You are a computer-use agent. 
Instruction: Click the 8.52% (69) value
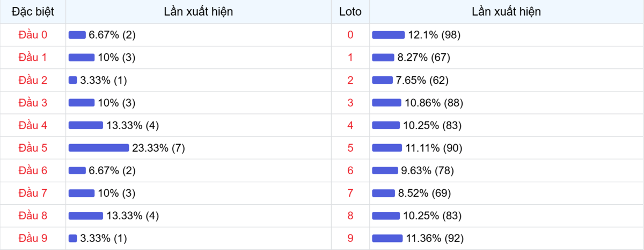(x=424, y=193)
